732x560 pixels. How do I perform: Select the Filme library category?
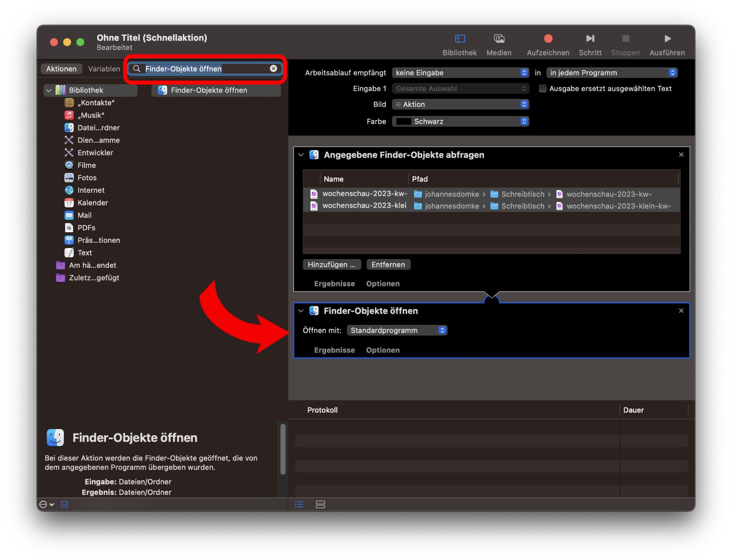pos(87,165)
